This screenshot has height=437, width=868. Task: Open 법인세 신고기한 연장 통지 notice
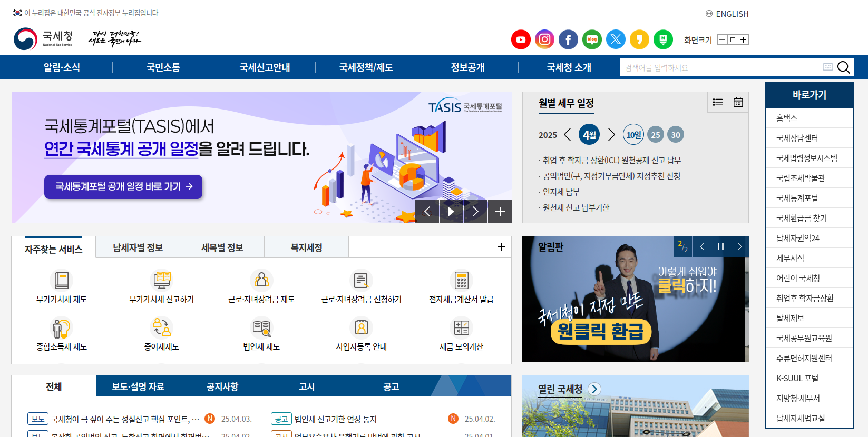coord(336,419)
